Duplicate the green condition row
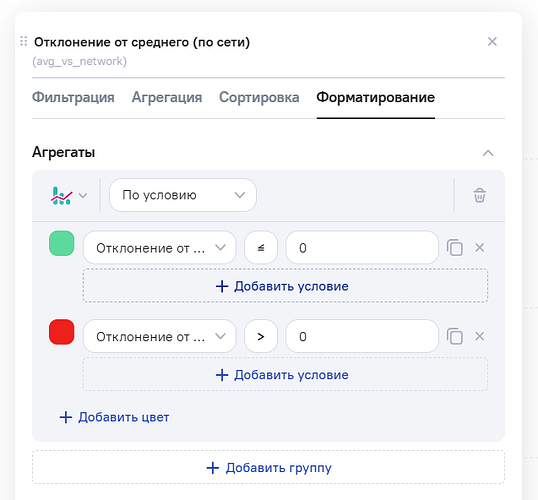Viewport: 538px width, 500px height. tap(455, 248)
